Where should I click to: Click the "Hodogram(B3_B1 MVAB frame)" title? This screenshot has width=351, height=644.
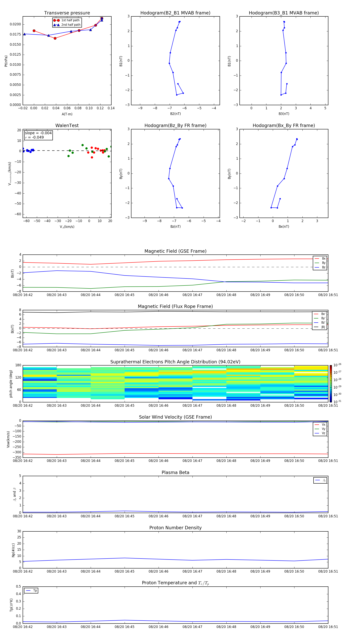(x=284, y=13)
